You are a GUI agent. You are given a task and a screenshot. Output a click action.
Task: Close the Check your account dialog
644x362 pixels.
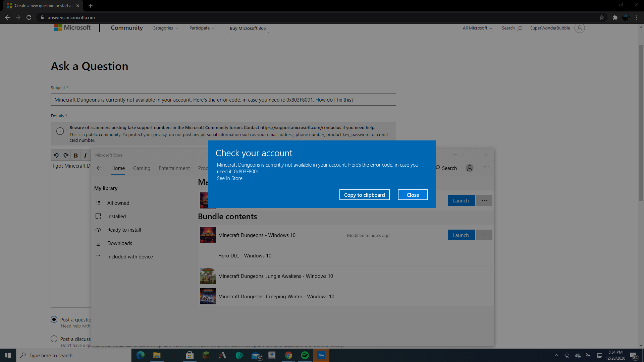(413, 195)
